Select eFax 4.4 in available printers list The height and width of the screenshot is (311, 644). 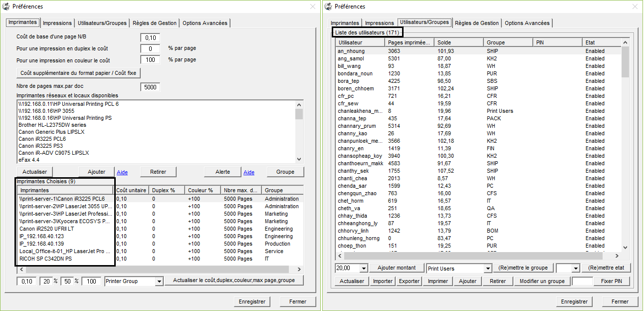tap(28, 160)
